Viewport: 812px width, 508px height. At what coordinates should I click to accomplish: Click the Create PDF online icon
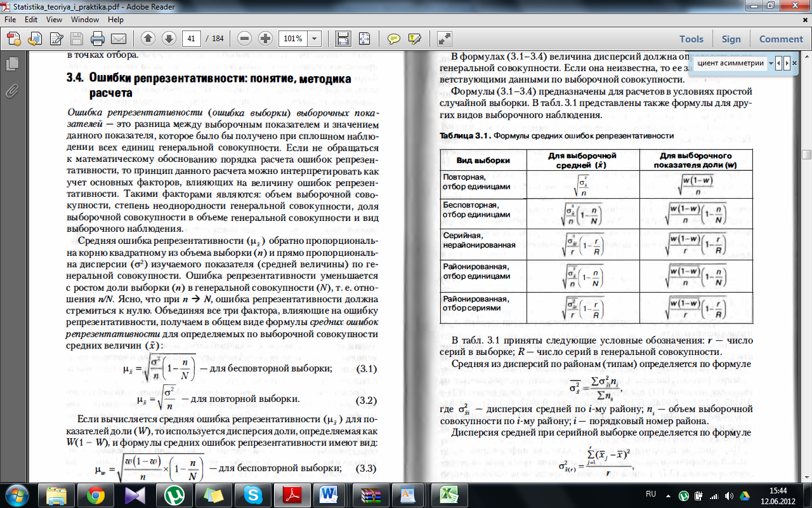tap(14, 38)
